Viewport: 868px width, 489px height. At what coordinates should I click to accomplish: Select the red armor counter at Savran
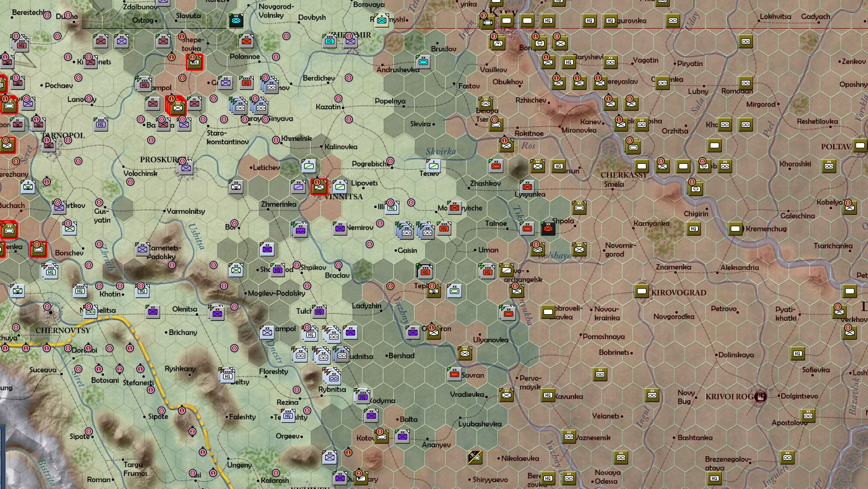pyautogui.click(x=454, y=374)
